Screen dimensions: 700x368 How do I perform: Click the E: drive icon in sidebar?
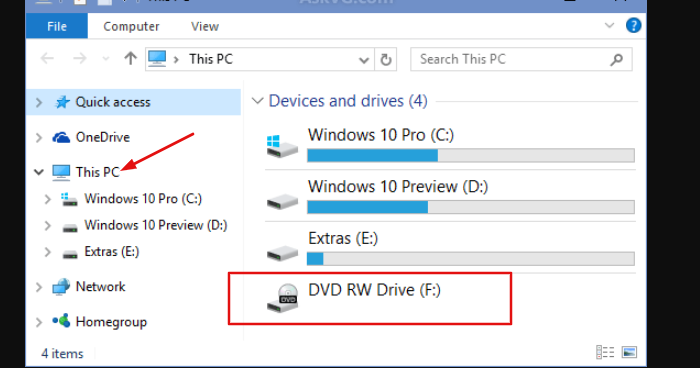(x=70, y=255)
